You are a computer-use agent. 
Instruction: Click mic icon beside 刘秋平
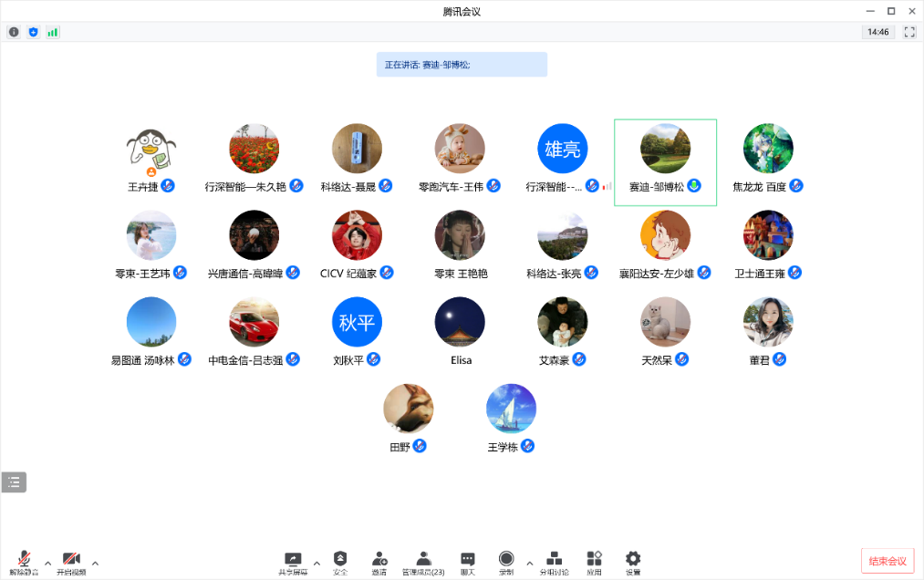[373, 359]
